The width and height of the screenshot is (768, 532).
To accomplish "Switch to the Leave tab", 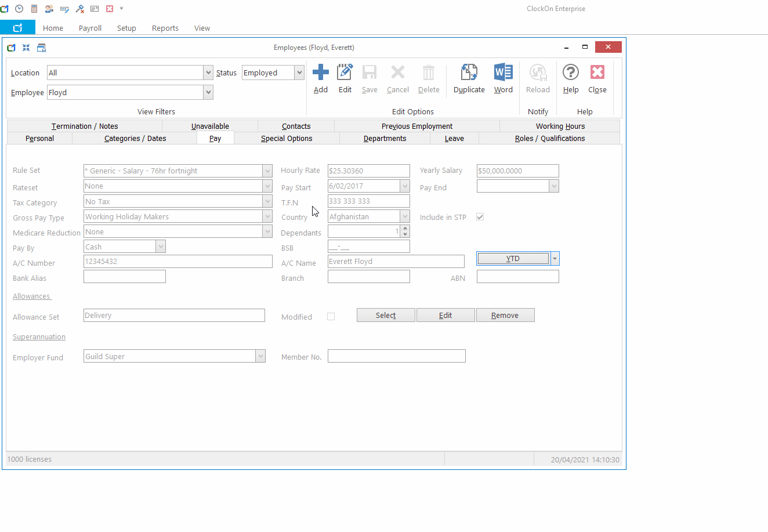I will (x=454, y=138).
